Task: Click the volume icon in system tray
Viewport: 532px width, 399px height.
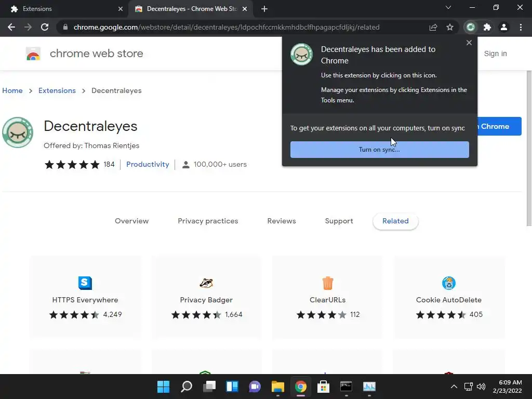Action: 481,387
